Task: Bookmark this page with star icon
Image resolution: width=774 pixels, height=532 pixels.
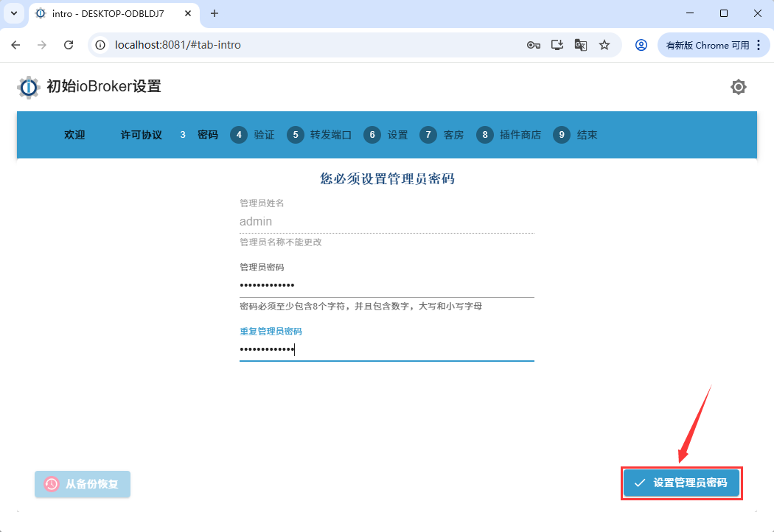Action: pos(604,45)
